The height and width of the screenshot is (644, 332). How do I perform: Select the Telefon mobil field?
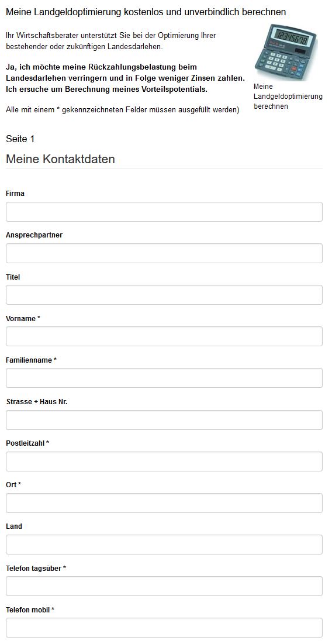(x=164, y=628)
